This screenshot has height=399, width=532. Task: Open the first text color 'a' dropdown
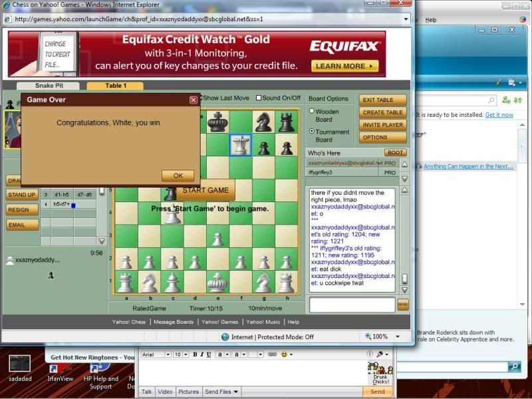[227, 354]
